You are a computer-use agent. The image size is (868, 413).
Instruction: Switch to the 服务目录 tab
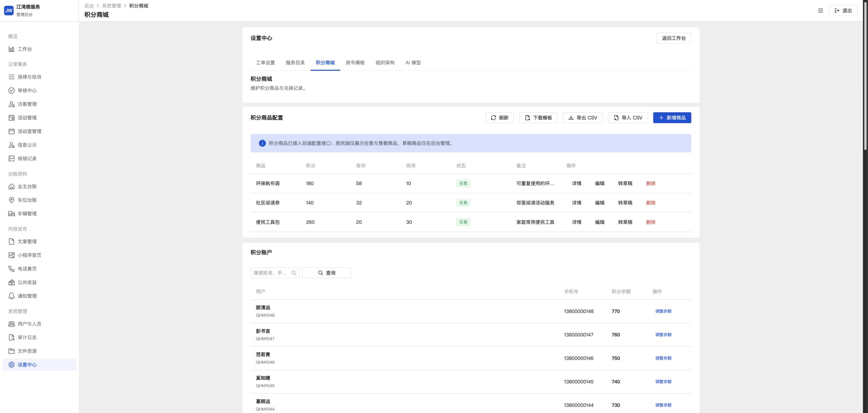(x=295, y=63)
